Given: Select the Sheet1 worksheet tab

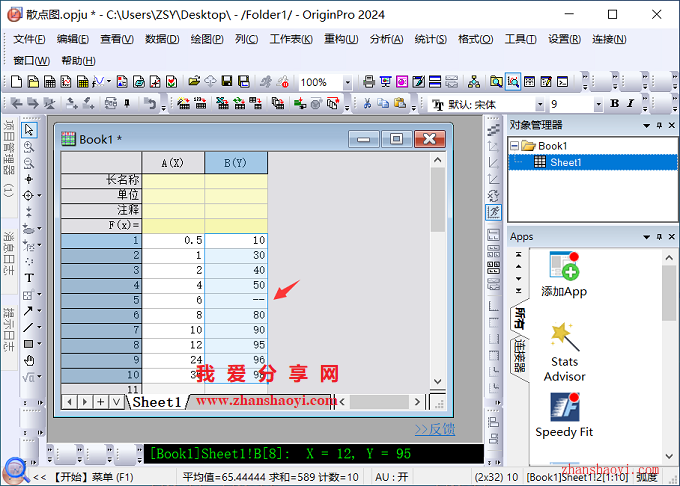Looking at the screenshot, I should (157, 402).
